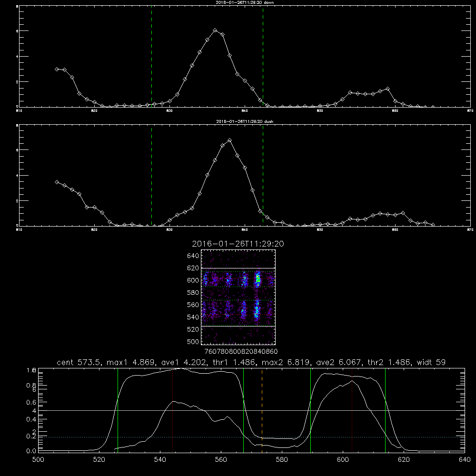Screen dimensions: 476x476
Task: Click the dotted horizontal threshold line in bottom plot
Action: (251, 437)
